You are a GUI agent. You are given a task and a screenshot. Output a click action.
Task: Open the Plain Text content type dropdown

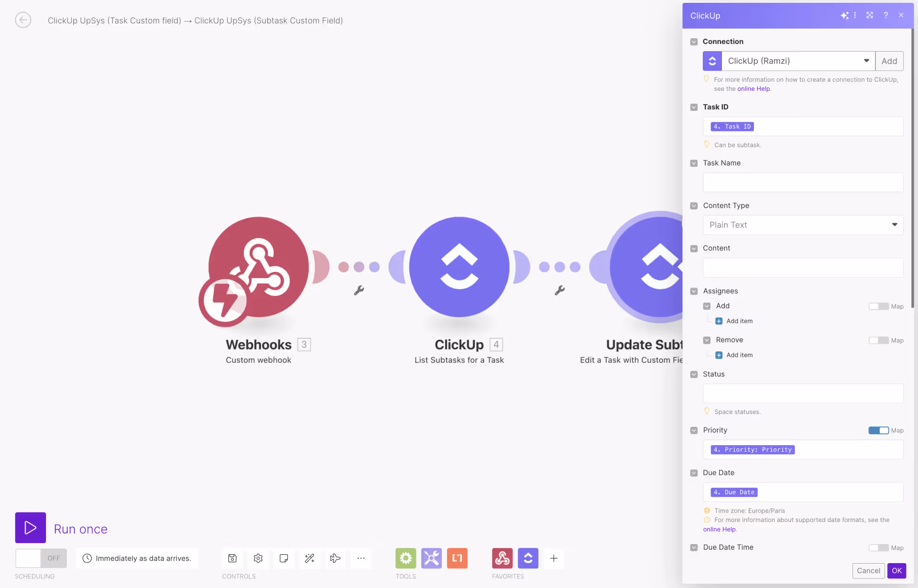click(x=802, y=225)
